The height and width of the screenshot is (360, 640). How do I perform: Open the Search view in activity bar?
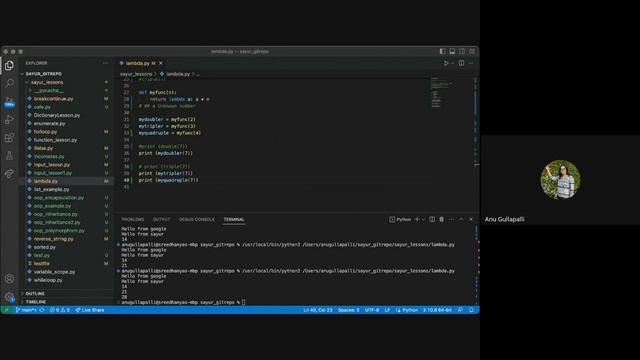click(x=9, y=83)
